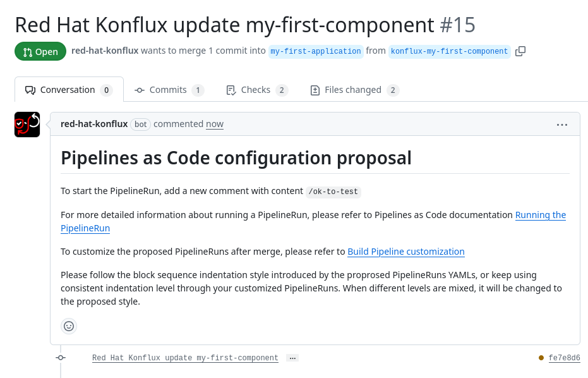Click the Files changed file icon
The image size is (588, 378).
point(315,90)
